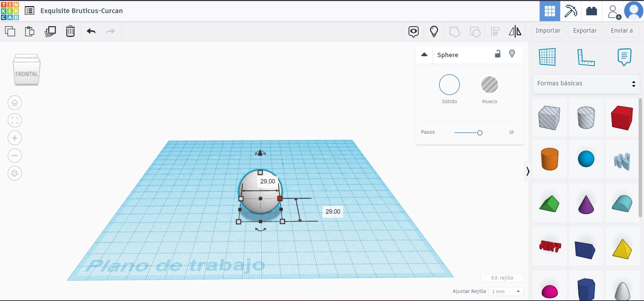Pick the purple cone shape

[x=586, y=204]
